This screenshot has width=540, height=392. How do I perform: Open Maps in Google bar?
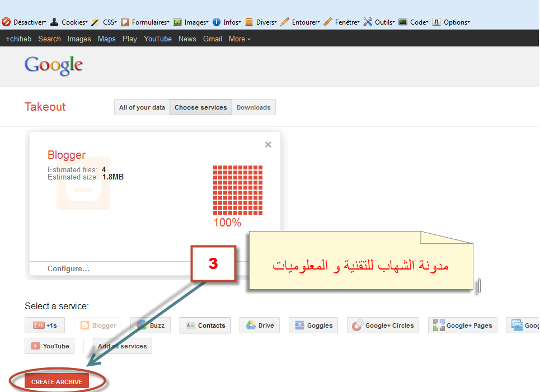[x=107, y=39]
